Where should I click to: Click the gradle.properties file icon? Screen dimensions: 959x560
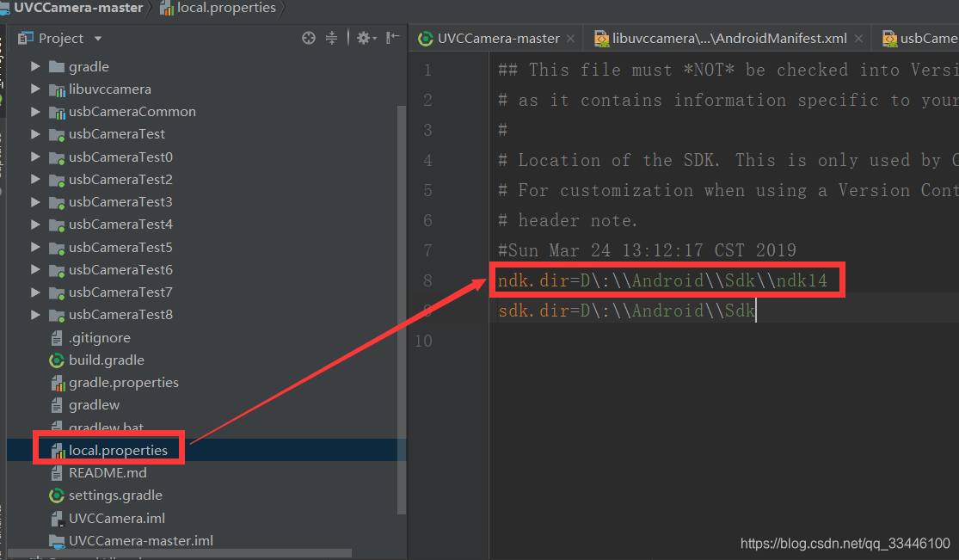point(58,383)
